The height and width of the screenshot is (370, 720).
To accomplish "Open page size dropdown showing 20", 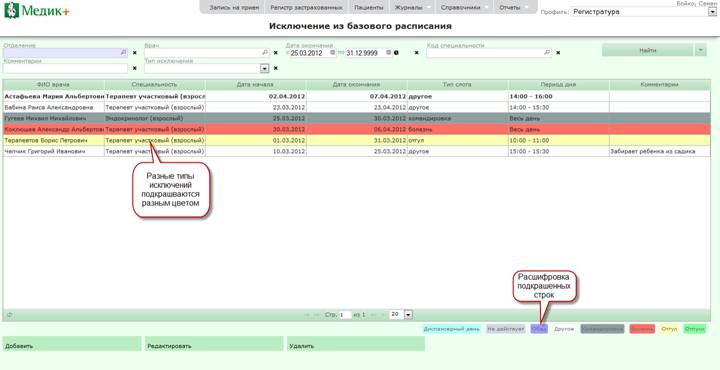I will point(409,315).
